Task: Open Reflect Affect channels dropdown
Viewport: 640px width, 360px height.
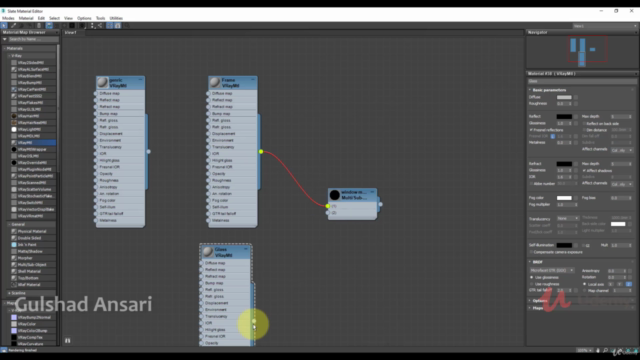Action: 622,150
